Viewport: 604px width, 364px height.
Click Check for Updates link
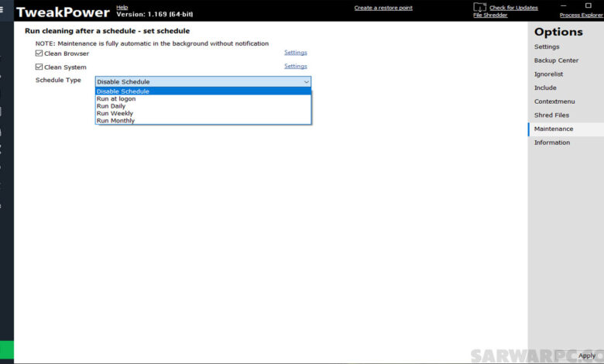click(x=513, y=8)
